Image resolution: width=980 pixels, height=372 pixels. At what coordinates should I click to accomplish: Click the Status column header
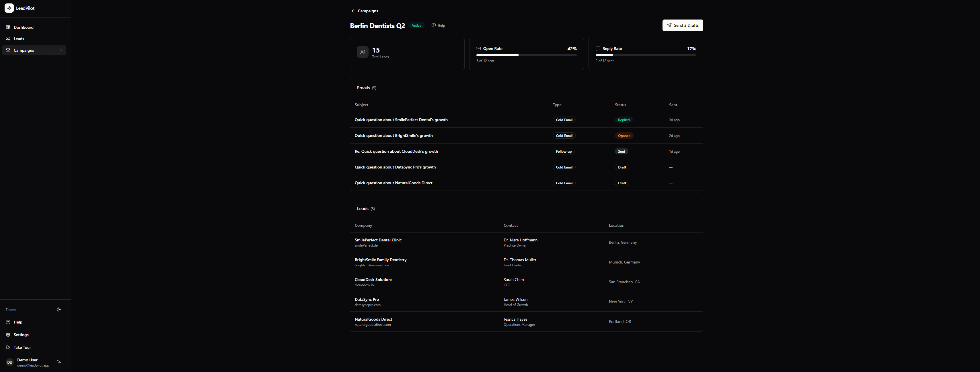(620, 105)
